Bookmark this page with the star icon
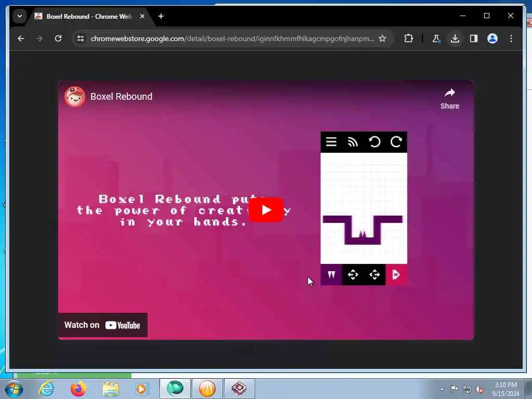Image resolution: width=532 pixels, height=399 pixels. coord(382,38)
